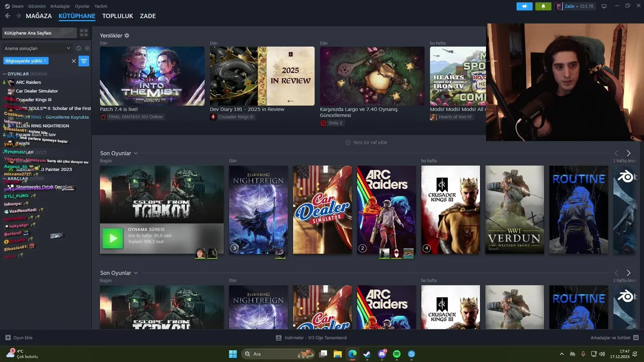Open the Dota 2 Largo update news
Image resolution: width=644 pixels, height=362 pixels.
(372, 76)
